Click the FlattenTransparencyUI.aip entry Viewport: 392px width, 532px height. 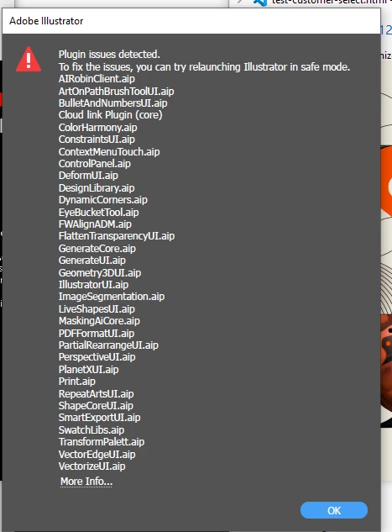117,236
